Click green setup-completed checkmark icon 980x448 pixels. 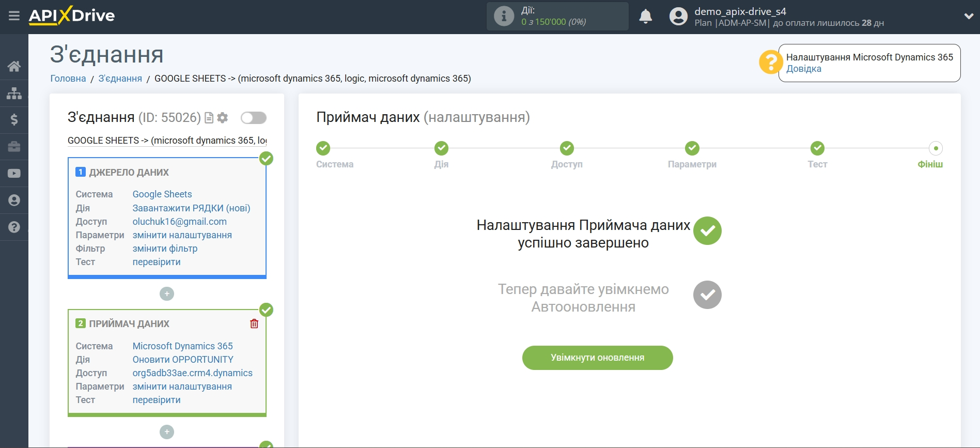[707, 231]
